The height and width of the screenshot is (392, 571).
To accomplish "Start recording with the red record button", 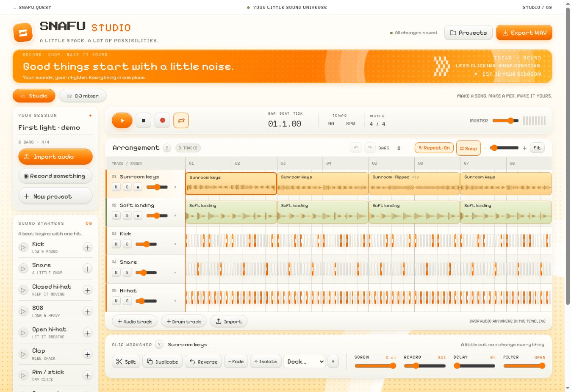I will 162,121.
